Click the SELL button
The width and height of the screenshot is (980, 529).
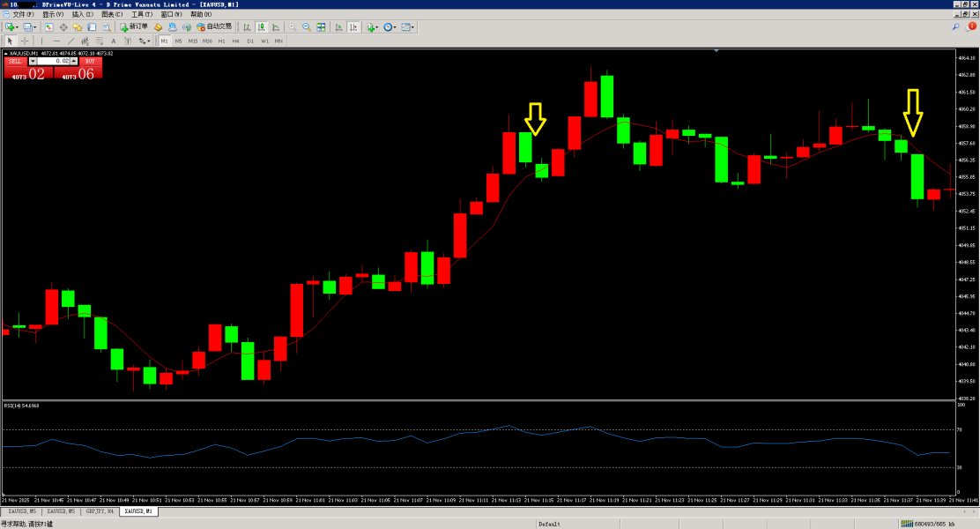16,62
